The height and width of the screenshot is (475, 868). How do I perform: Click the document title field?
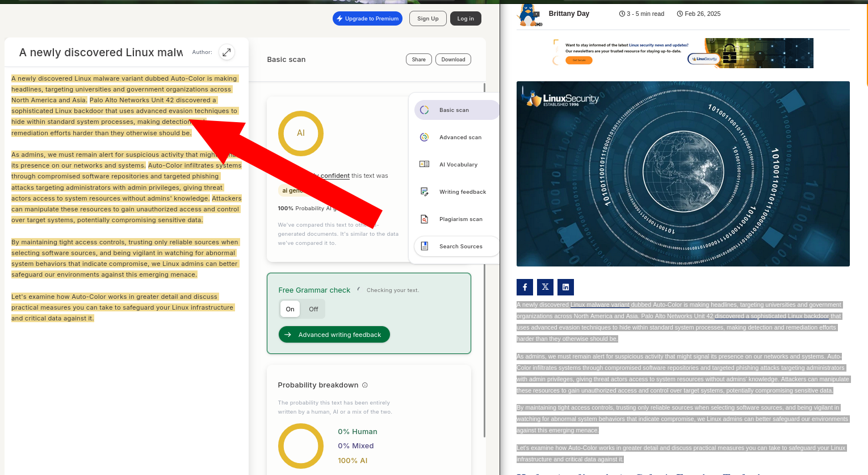[101, 52]
